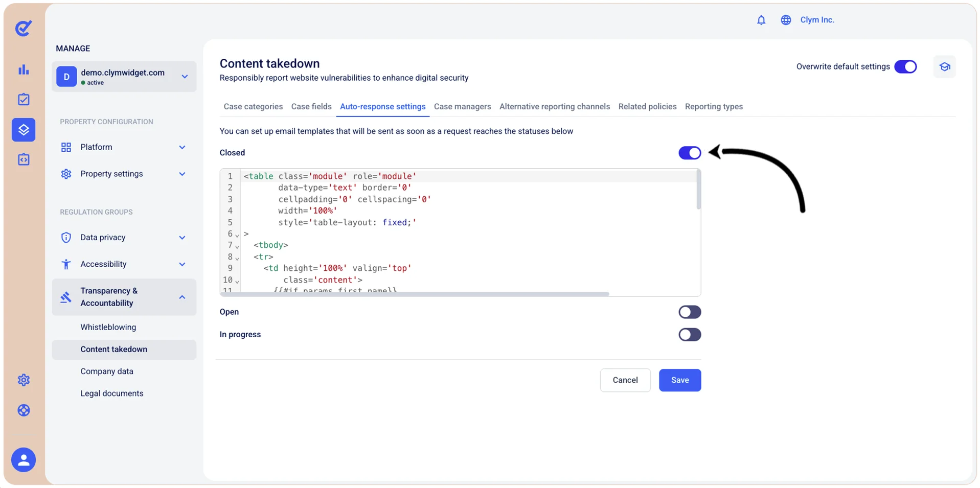980x488 pixels.
Task: Enable the In progress auto-response toggle
Action: [x=690, y=335]
